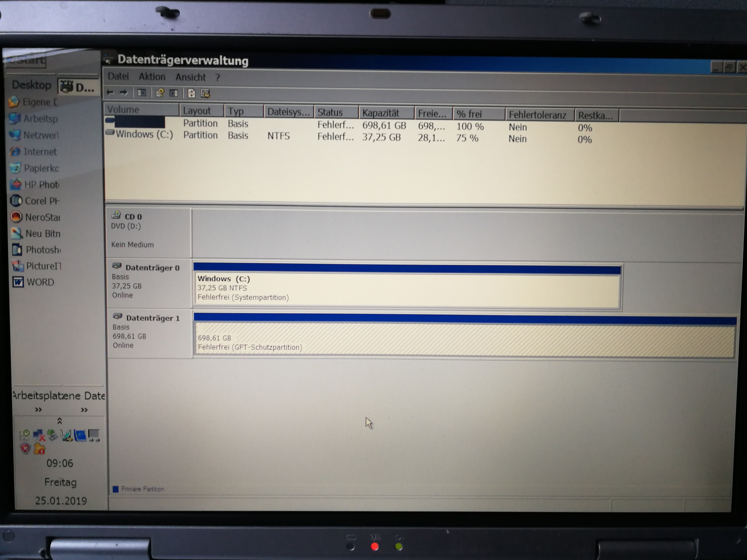The width and height of the screenshot is (747, 560).
Task: Select the Windows (C:) partition block
Action: click(x=407, y=286)
